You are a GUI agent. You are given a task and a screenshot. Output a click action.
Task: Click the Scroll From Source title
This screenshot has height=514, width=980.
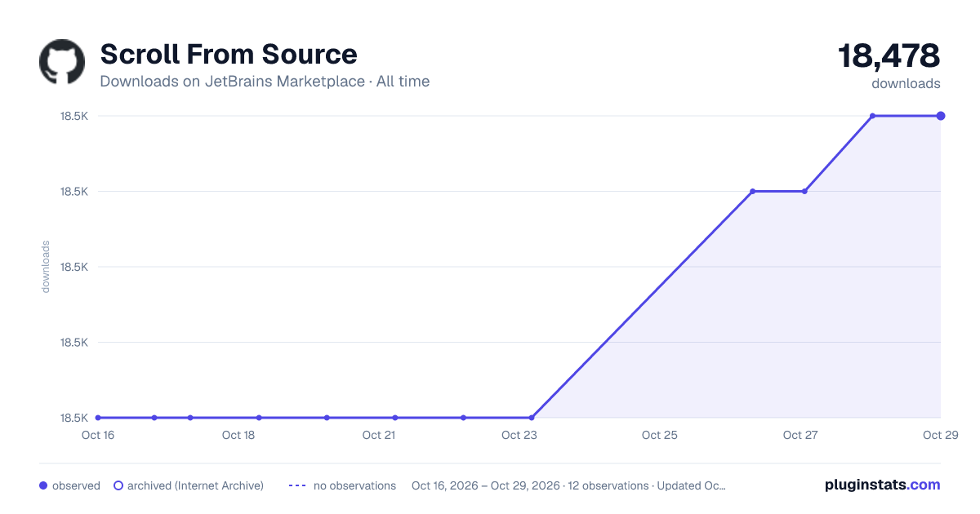click(x=229, y=55)
